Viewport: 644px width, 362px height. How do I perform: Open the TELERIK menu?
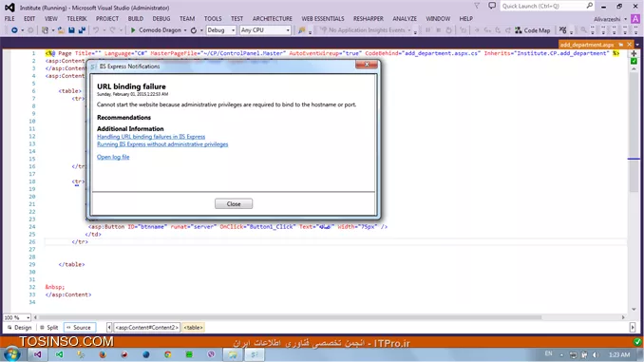pos(77,19)
